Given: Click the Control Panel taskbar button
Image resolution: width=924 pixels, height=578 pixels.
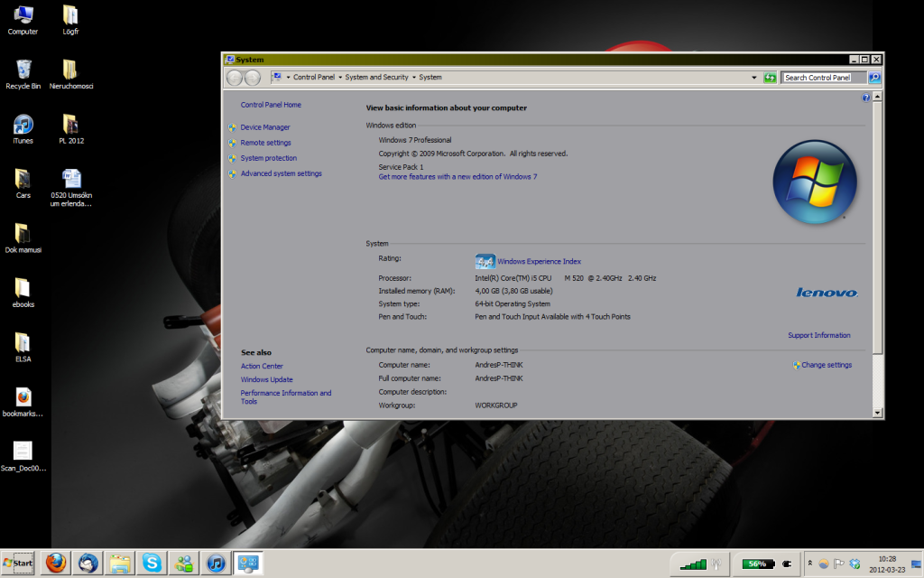Looking at the screenshot, I should coord(247,564).
